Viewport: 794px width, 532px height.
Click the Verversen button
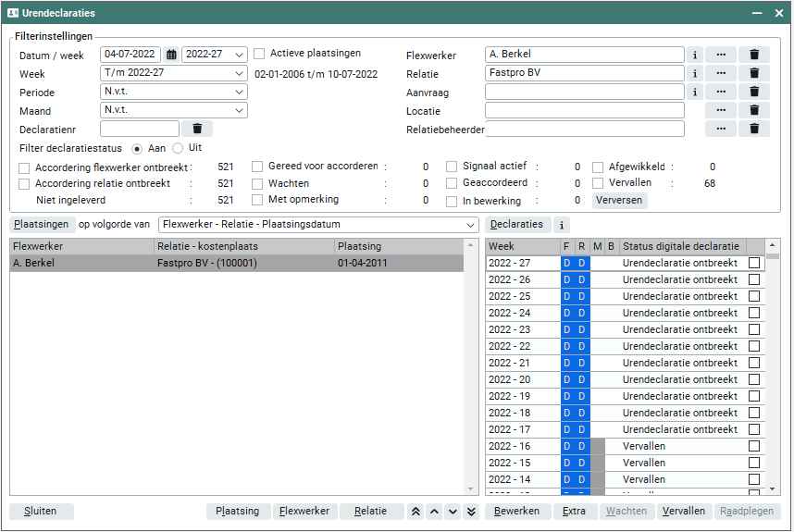[620, 200]
